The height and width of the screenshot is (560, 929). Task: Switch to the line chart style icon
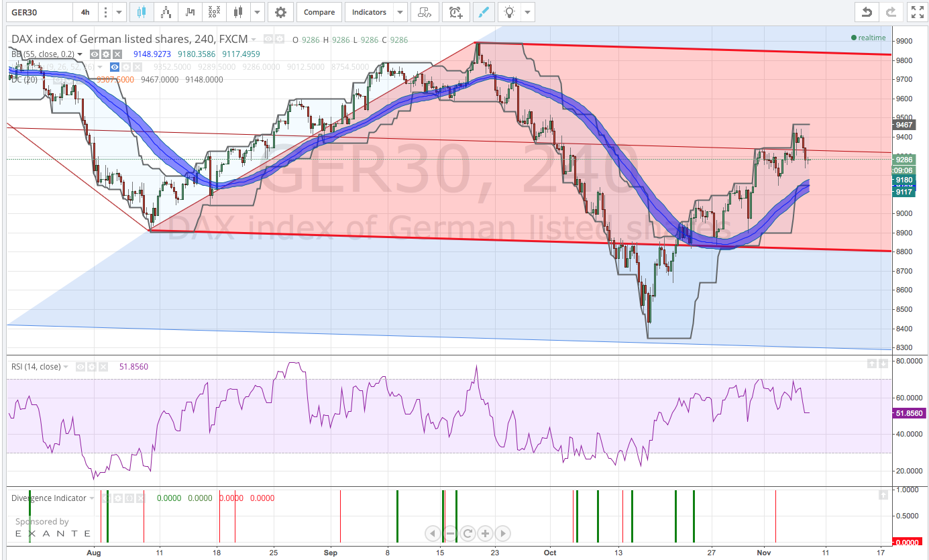190,12
